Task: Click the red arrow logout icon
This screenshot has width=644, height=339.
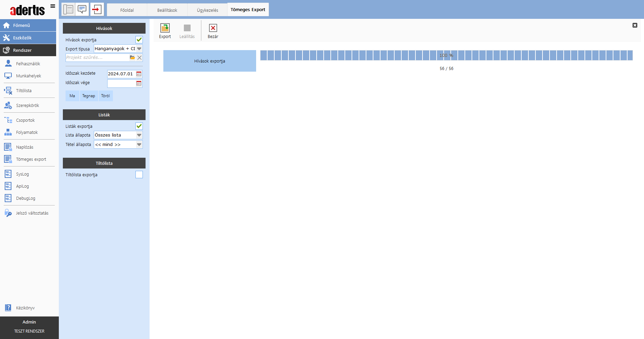Action: (x=97, y=9)
